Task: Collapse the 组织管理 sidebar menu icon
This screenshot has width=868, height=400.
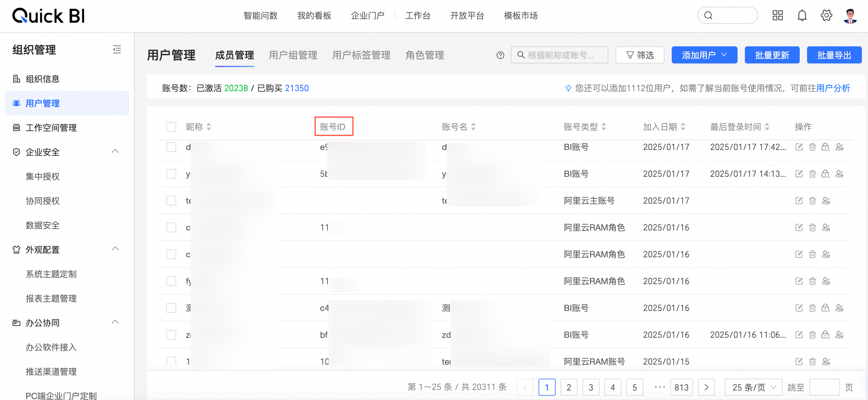Action: (x=117, y=49)
